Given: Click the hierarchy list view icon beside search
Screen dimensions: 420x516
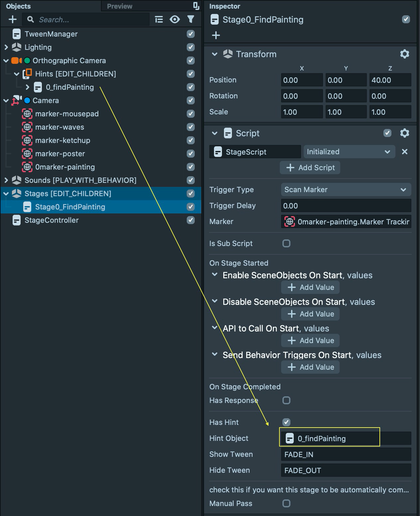Looking at the screenshot, I should [159, 20].
